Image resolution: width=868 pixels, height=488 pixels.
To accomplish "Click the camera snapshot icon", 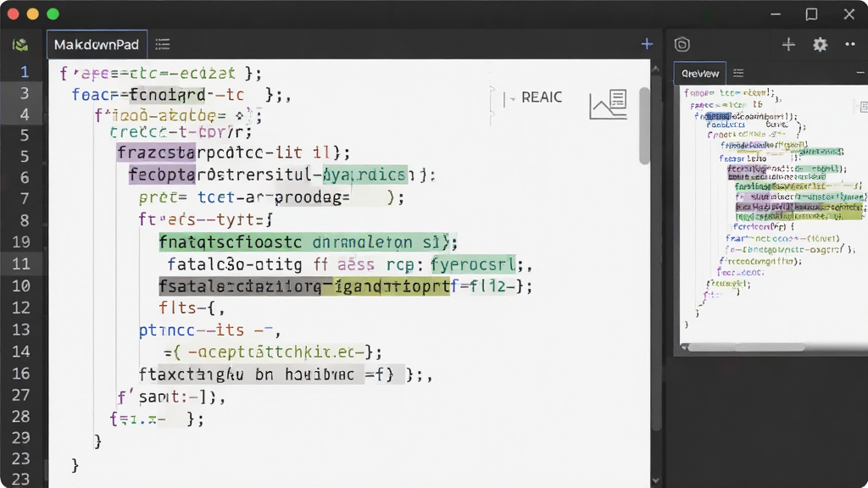I will coord(682,44).
